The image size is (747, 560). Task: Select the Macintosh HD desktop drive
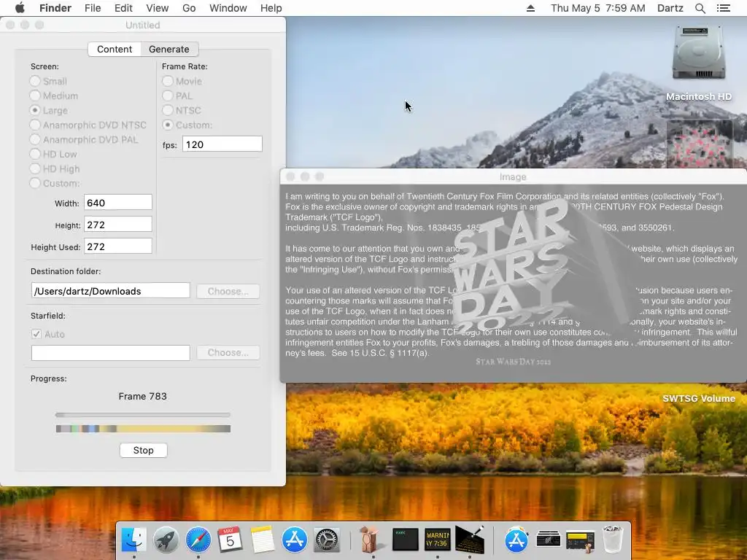click(x=698, y=63)
